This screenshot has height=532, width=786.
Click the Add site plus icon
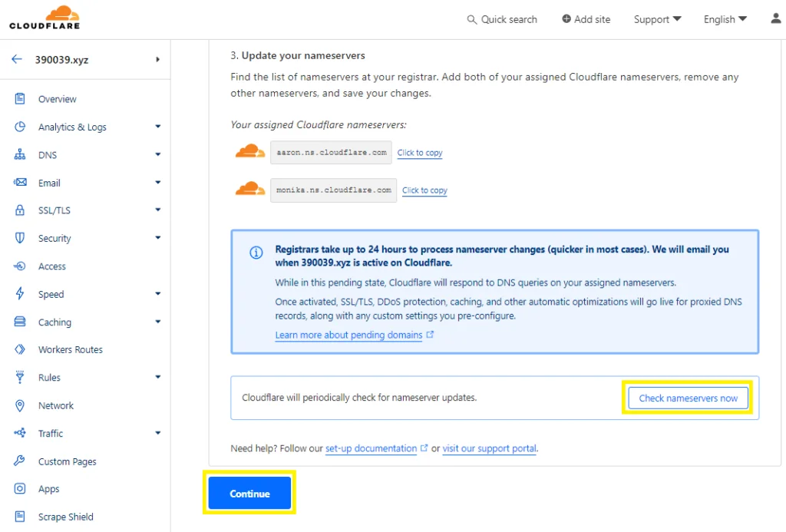pos(566,18)
